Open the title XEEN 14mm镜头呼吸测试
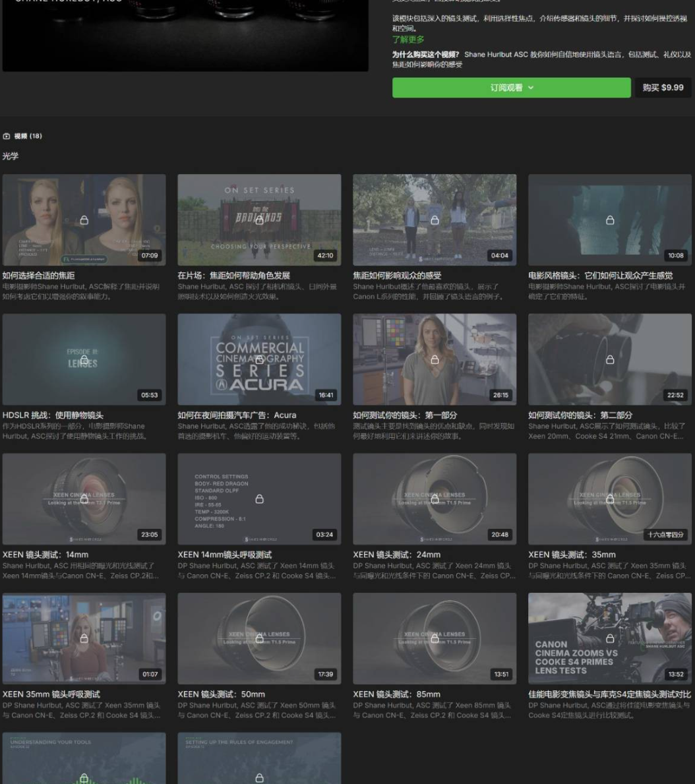The height and width of the screenshot is (784, 695). tap(225, 555)
